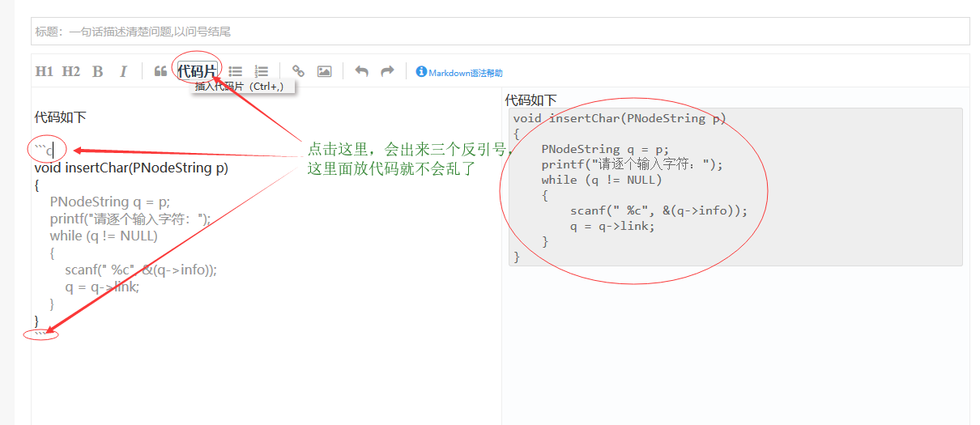Viewport: 980px width, 425px height.
Task: Toggle bold formatting with B icon
Action: [x=98, y=71]
